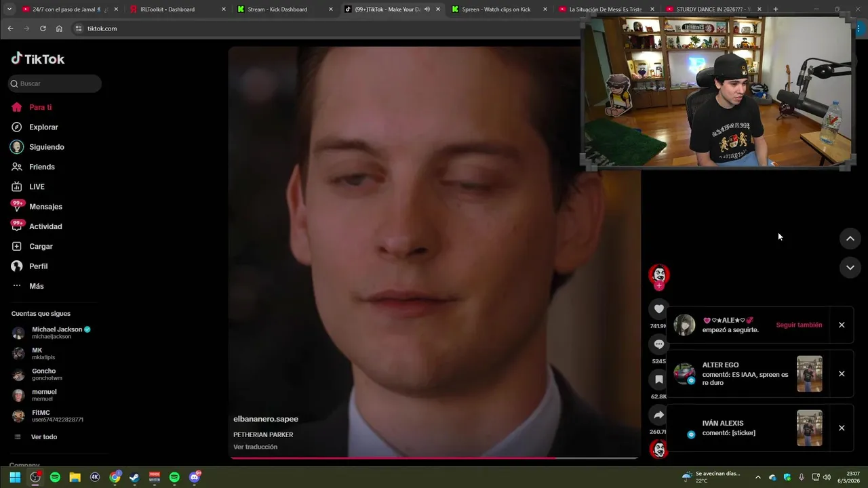This screenshot has height=488, width=868.
Task: Open the Perfil page
Action: pos(30,266)
